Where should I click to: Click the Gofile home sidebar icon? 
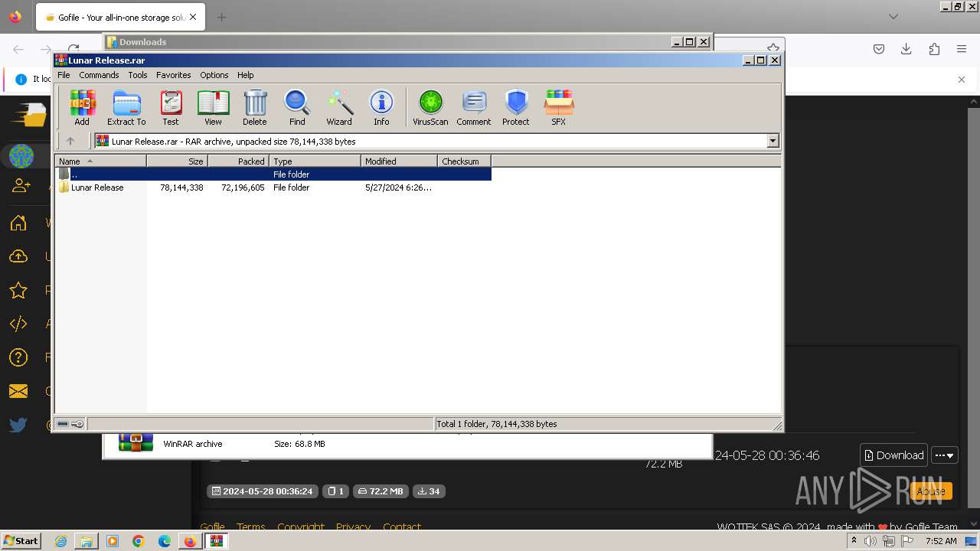pyautogui.click(x=18, y=223)
